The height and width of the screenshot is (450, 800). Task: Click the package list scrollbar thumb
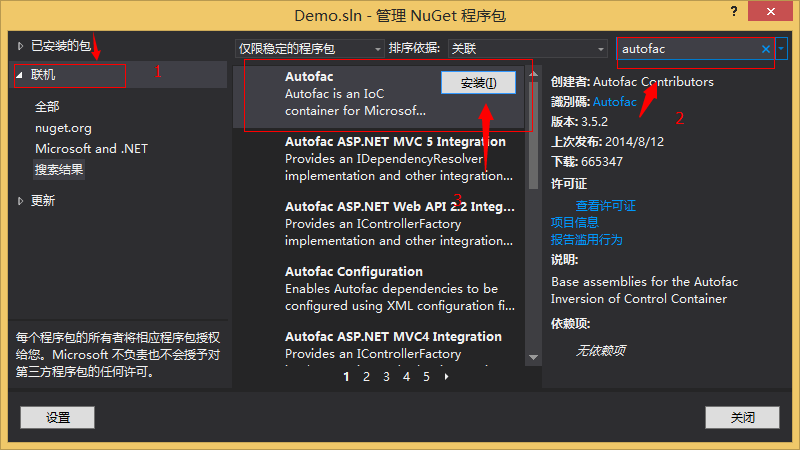click(533, 135)
